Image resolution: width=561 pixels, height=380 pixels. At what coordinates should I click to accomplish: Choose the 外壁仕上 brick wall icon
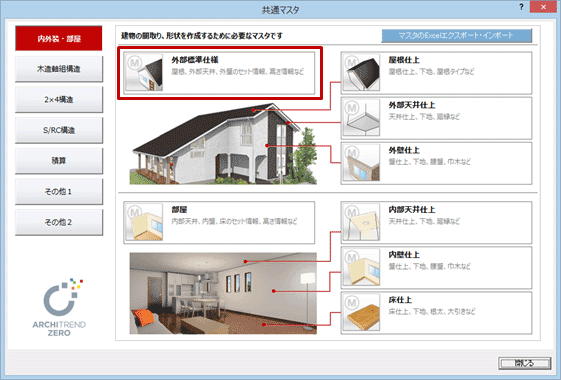pos(361,163)
